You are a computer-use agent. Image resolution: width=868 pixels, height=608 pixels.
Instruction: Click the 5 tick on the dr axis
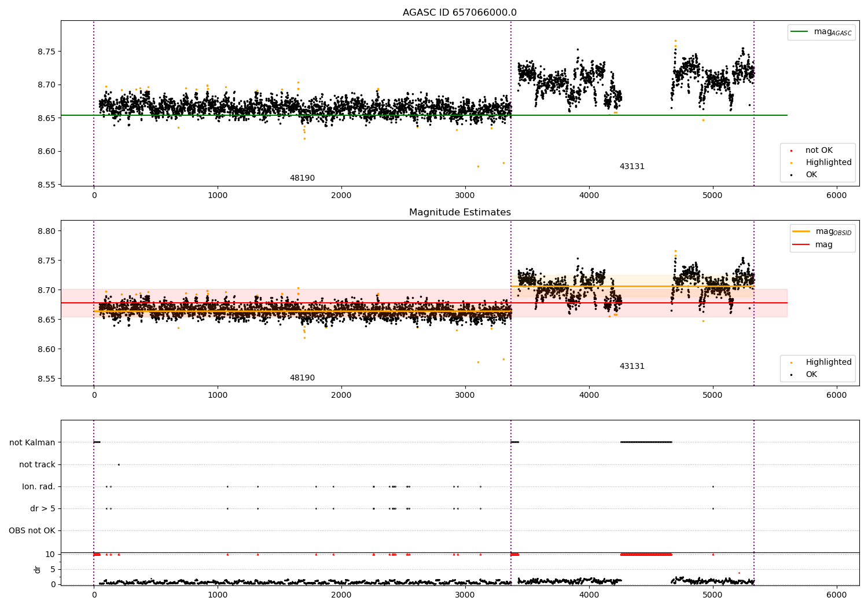[53, 569]
